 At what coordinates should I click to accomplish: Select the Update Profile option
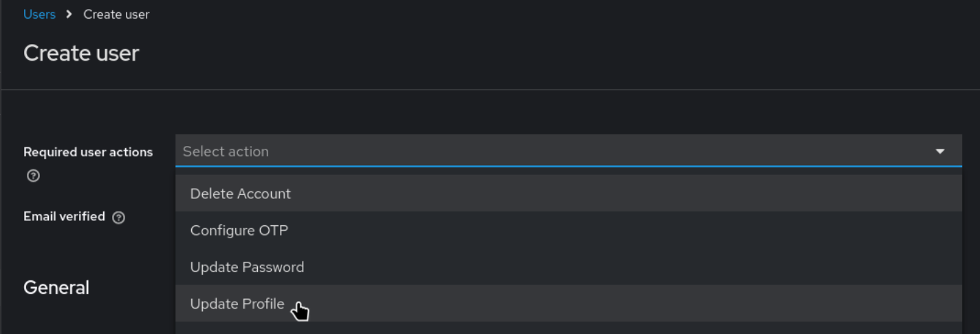click(x=237, y=304)
